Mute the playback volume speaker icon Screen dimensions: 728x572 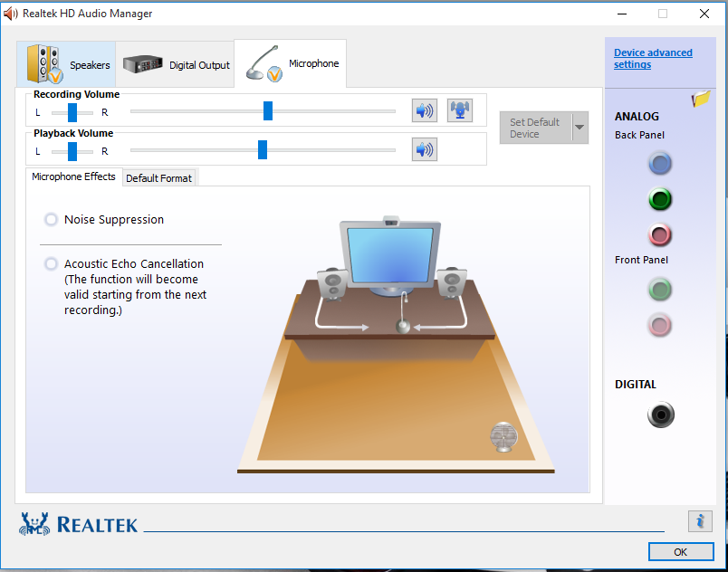[425, 150]
